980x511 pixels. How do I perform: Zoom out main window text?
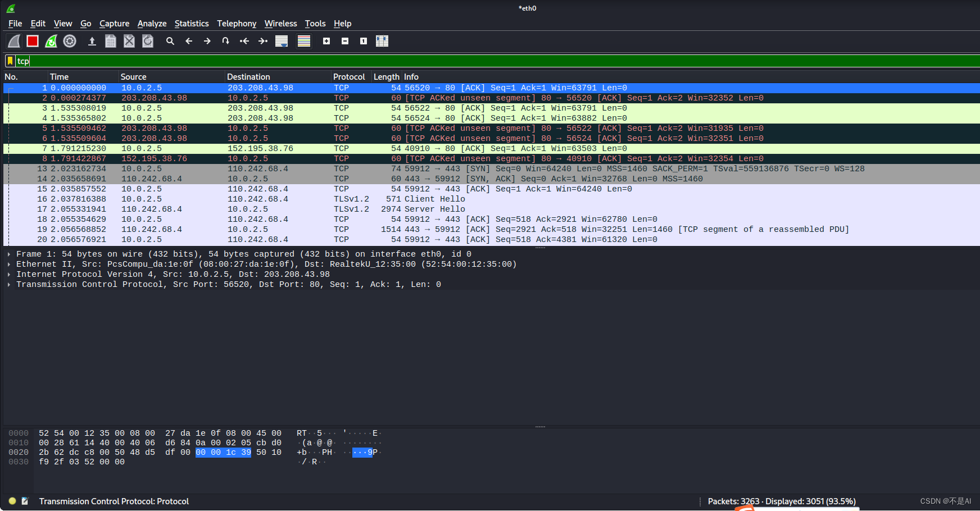[x=345, y=41]
